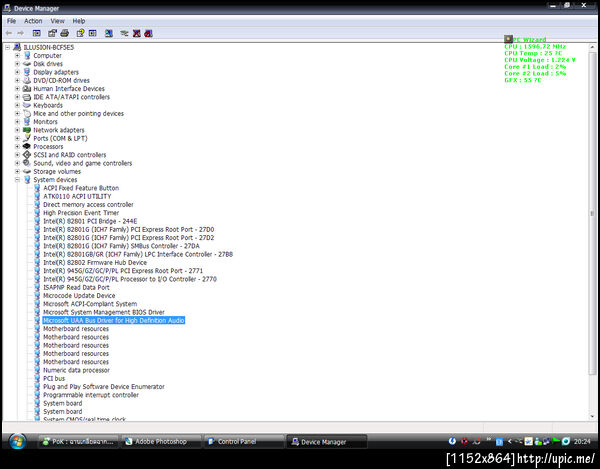The width and height of the screenshot is (600, 469).
Task: Click the SCSI and RAID controllers icon
Action: (x=27, y=155)
